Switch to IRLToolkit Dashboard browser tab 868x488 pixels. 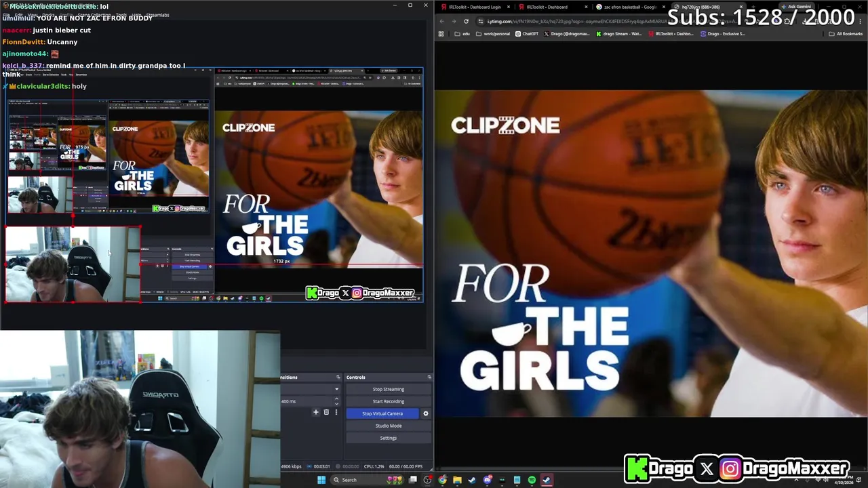pyautogui.click(x=553, y=7)
